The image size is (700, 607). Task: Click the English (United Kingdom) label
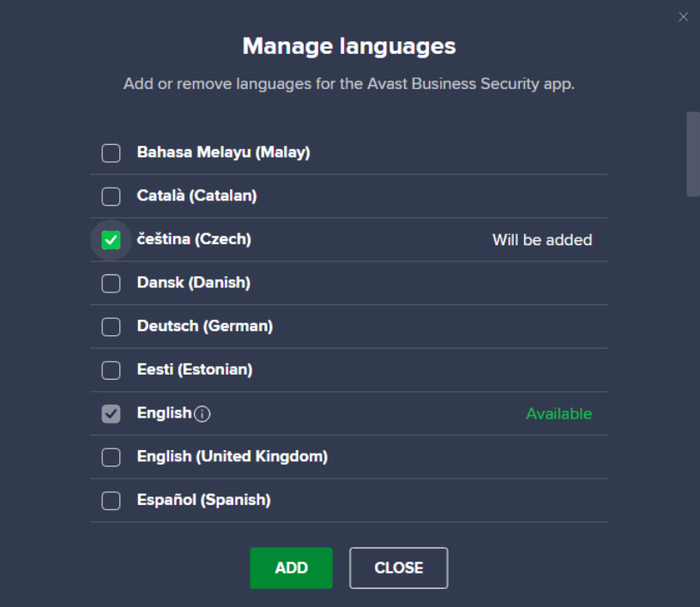click(x=232, y=457)
